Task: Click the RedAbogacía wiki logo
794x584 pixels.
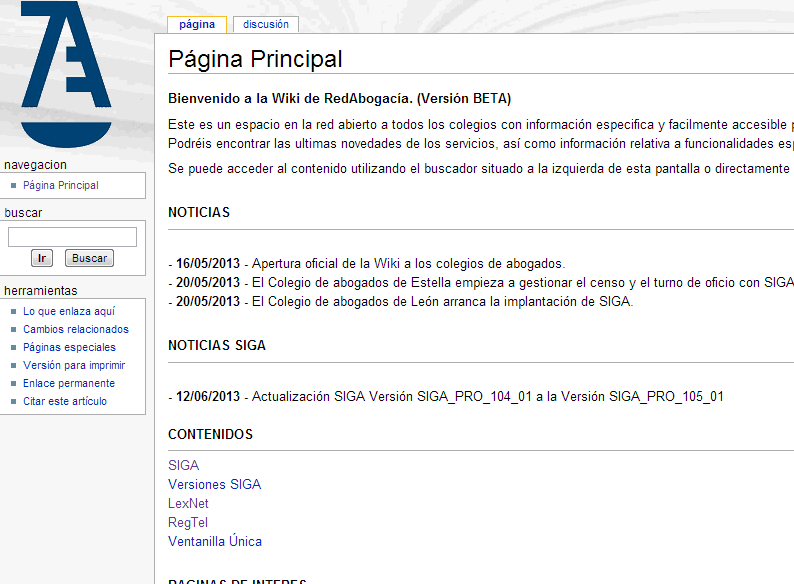Action: click(66, 74)
